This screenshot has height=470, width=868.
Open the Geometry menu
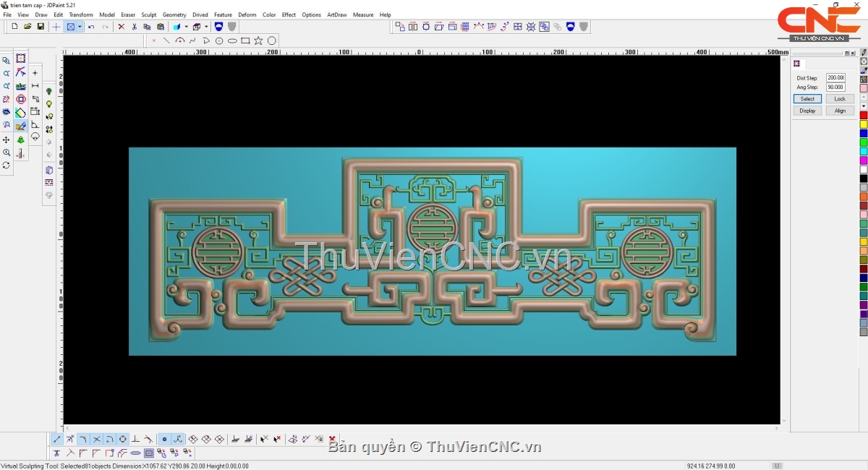pyautogui.click(x=174, y=14)
